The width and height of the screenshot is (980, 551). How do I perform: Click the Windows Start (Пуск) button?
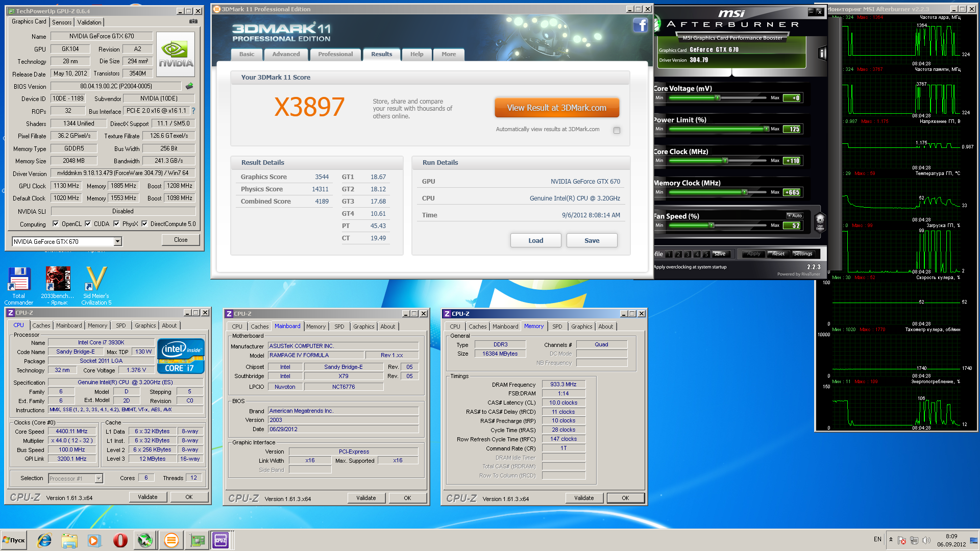click(14, 540)
